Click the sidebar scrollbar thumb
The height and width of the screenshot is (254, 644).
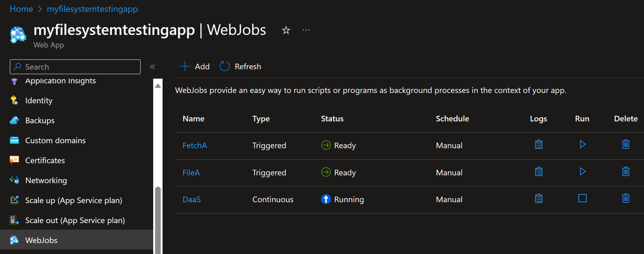click(158, 220)
